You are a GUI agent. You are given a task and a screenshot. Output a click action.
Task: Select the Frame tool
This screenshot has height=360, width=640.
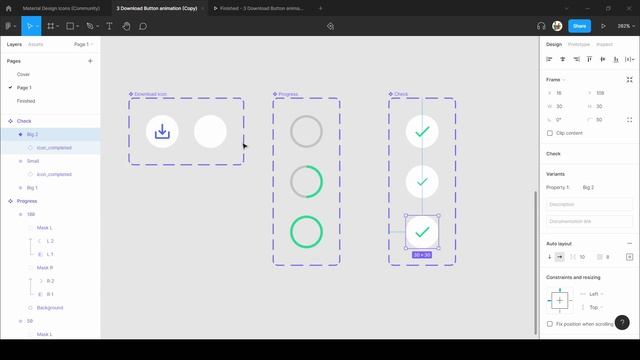51,26
